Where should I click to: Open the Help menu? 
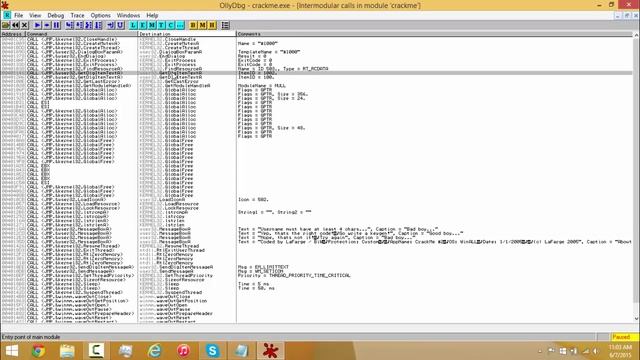click(x=152, y=16)
